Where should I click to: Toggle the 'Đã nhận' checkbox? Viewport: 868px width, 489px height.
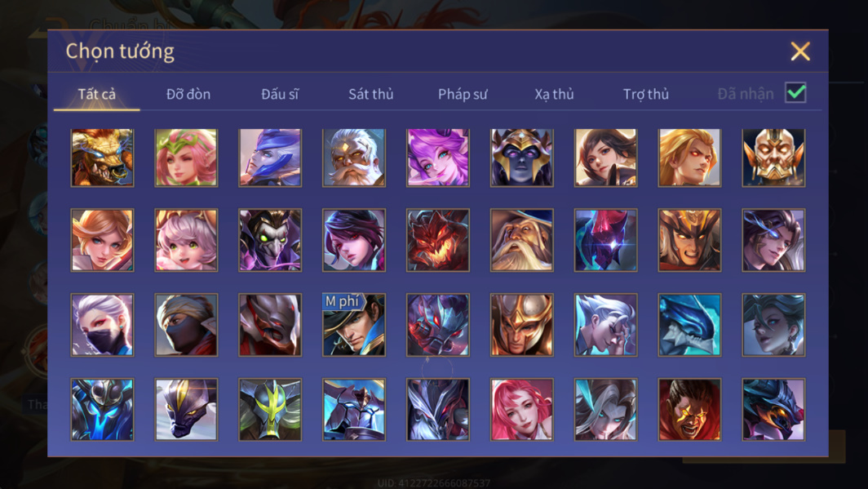click(x=795, y=92)
